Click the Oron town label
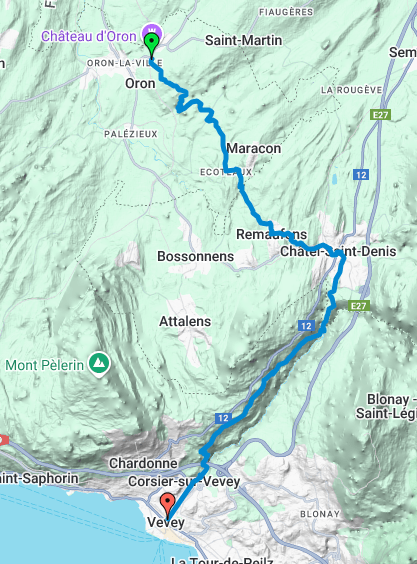The height and width of the screenshot is (564, 417). [140, 83]
